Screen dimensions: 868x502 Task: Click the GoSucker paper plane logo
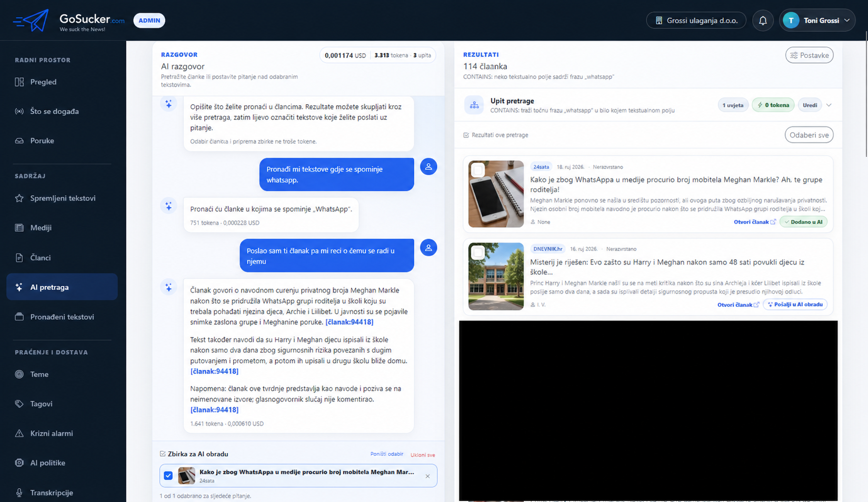(31, 21)
